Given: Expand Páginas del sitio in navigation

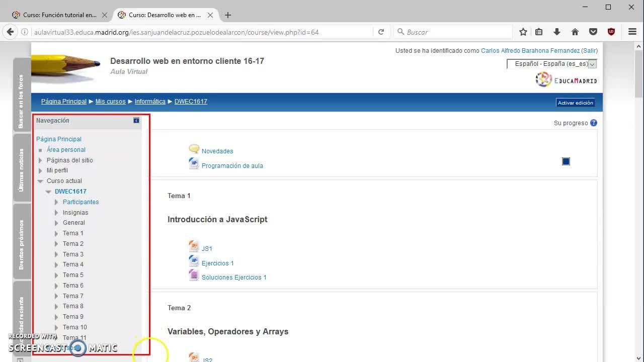Looking at the screenshot, I should 40,160.
